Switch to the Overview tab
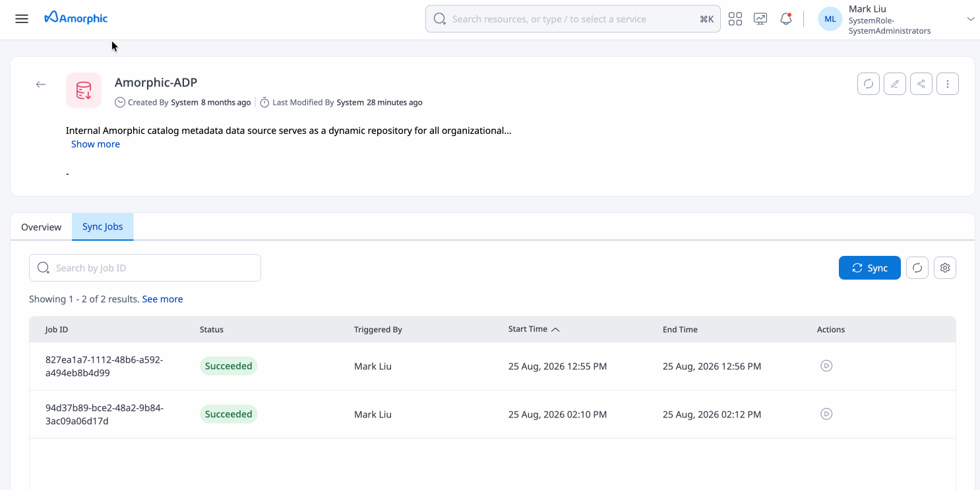This screenshot has height=490, width=980. click(41, 227)
